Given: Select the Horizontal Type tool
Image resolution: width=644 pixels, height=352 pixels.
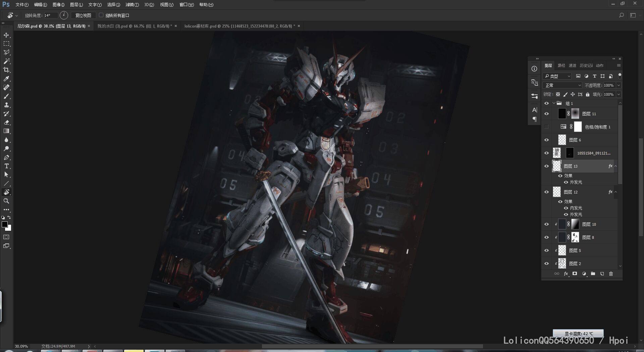Looking at the screenshot, I should click(6, 166).
